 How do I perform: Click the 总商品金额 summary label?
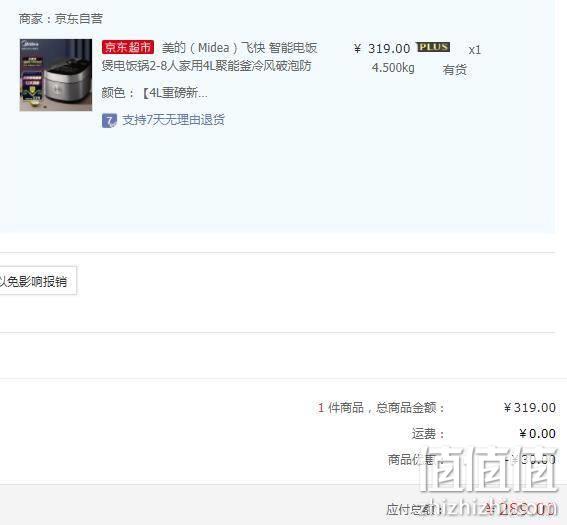point(410,408)
